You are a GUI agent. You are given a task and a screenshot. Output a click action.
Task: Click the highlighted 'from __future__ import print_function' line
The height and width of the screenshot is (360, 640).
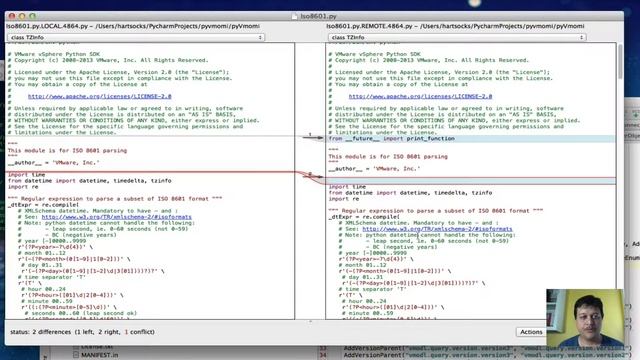click(x=471, y=139)
